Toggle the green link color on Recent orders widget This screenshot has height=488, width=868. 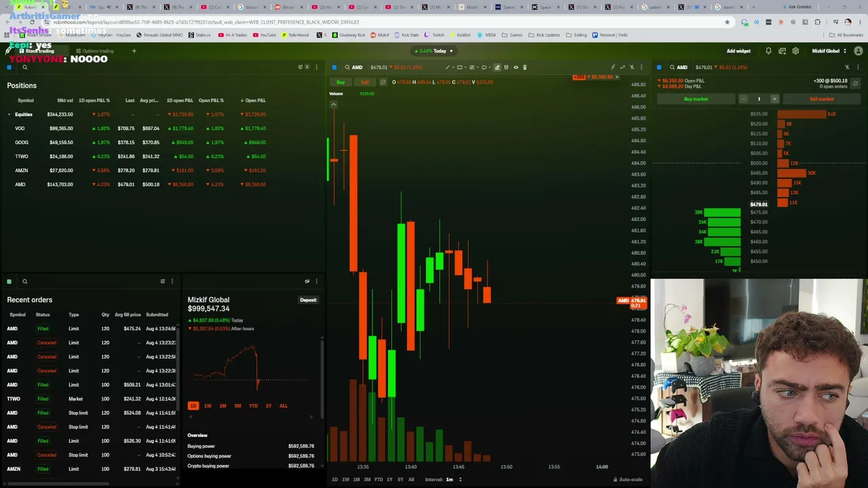coord(9,281)
